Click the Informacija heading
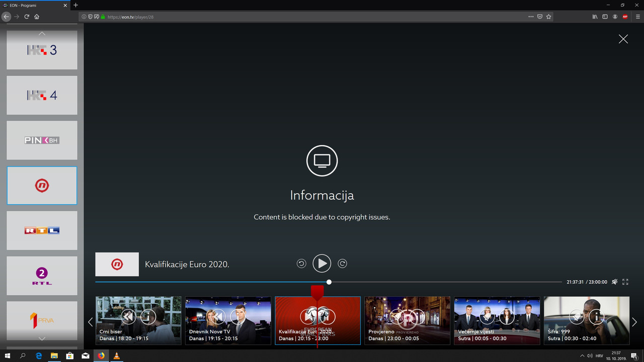The height and width of the screenshot is (362, 644). tap(322, 195)
